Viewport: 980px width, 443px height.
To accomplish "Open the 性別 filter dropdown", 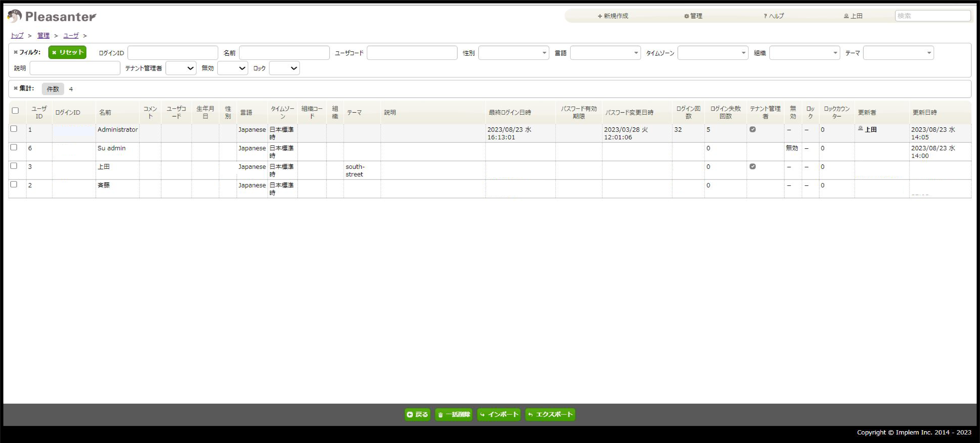I will click(514, 53).
